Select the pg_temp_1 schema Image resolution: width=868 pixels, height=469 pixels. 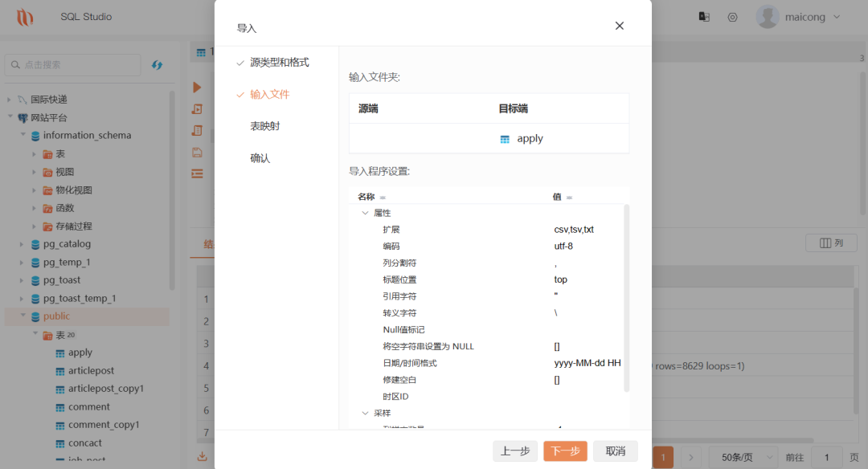(x=67, y=262)
